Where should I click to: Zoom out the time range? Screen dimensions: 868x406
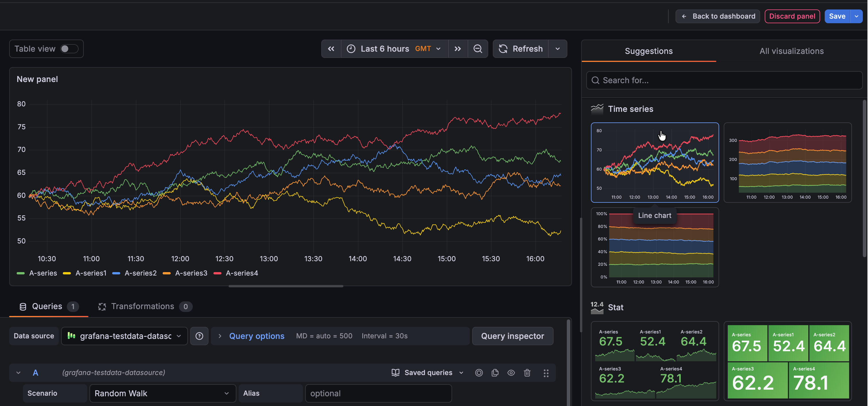coord(478,48)
